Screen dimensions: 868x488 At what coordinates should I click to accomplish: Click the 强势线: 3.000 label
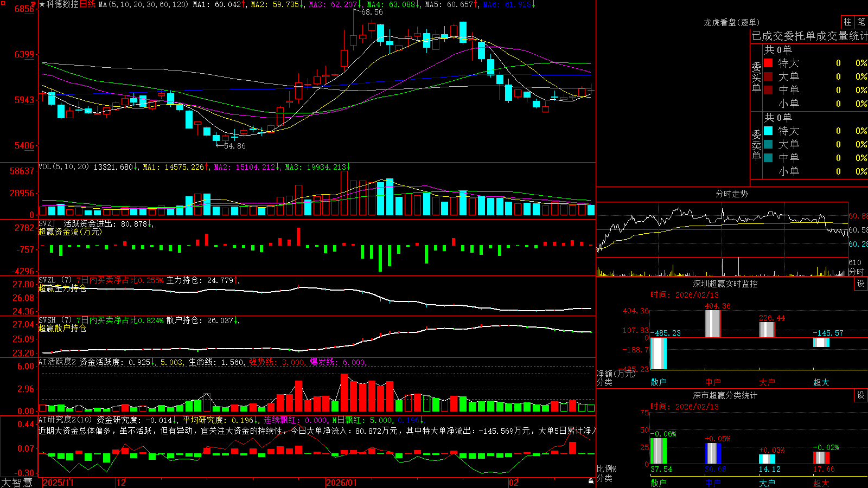click(x=277, y=362)
